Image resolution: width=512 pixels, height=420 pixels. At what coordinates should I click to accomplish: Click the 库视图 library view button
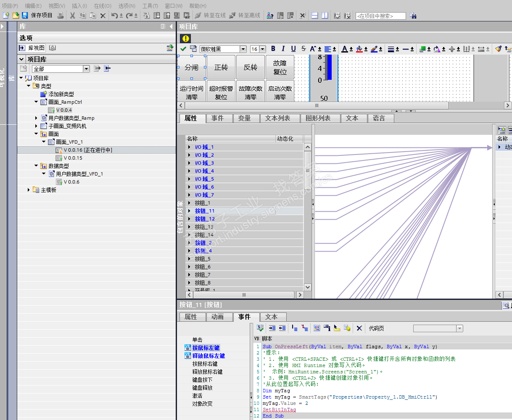tap(32, 48)
